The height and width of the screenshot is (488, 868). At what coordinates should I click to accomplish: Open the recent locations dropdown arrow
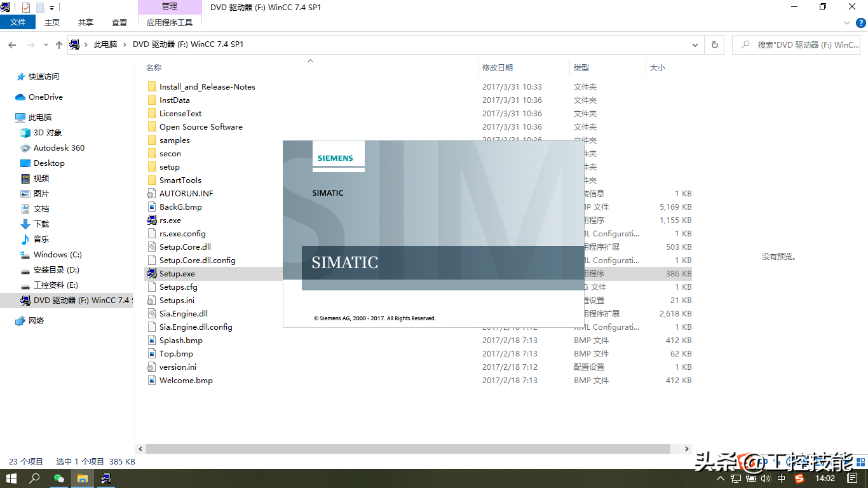(x=46, y=45)
